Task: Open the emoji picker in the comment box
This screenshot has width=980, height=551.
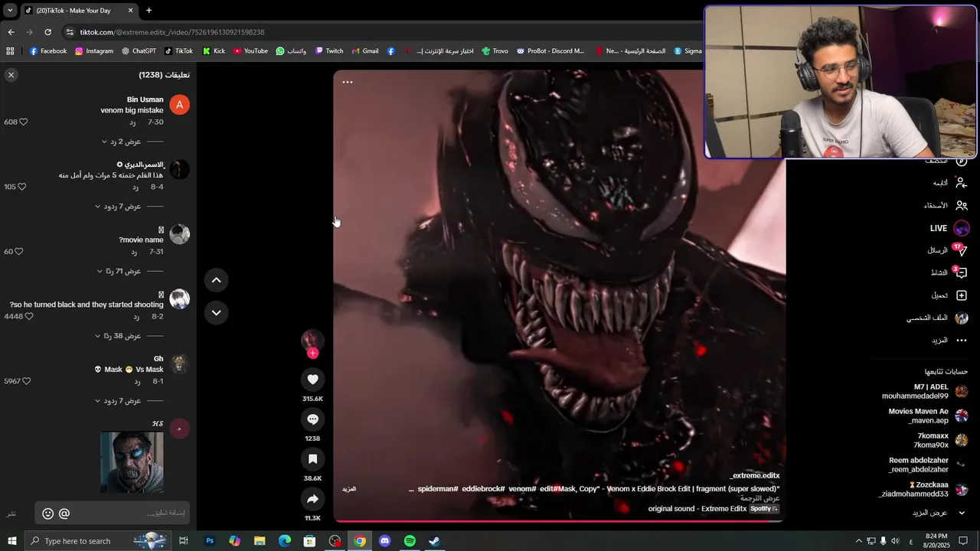Action: click(47, 514)
